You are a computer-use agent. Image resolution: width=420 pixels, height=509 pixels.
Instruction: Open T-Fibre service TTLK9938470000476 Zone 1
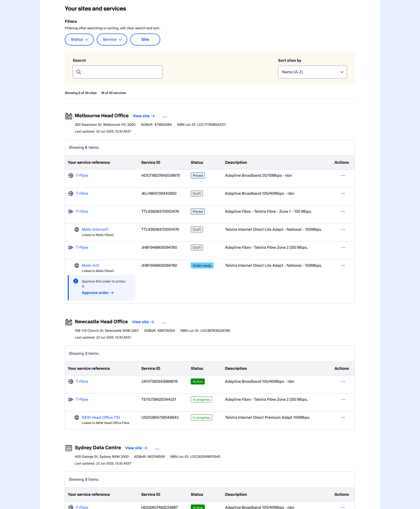[x=82, y=211]
